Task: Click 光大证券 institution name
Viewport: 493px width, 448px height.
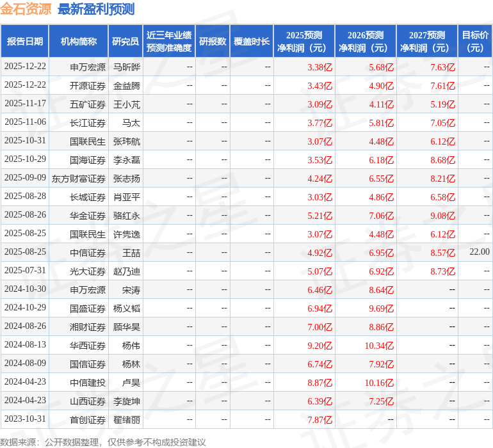Action: pos(88,271)
